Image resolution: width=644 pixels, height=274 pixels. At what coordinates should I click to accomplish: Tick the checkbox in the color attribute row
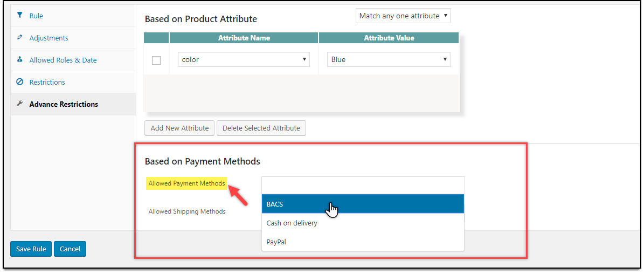click(x=156, y=60)
